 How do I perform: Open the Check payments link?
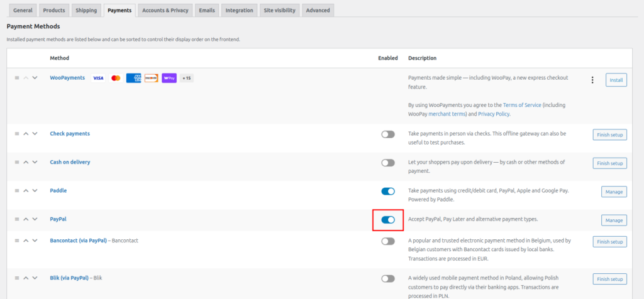tap(70, 134)
